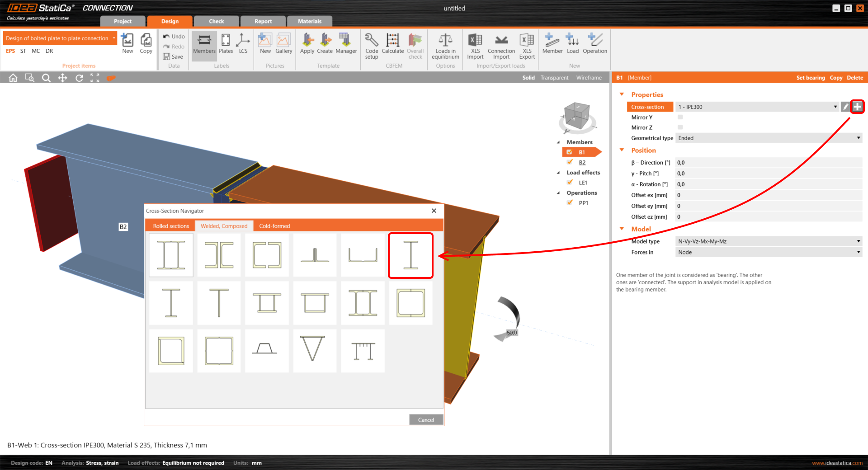Open the Gallery of pictures
This screenshot has height=470, width=868.
click(x=283, y=45)
